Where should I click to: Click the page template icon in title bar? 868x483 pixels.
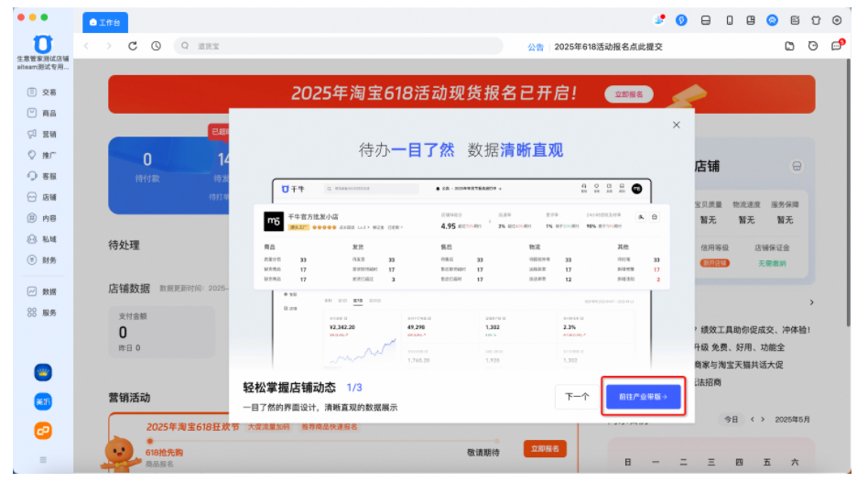tap(751, 20)
